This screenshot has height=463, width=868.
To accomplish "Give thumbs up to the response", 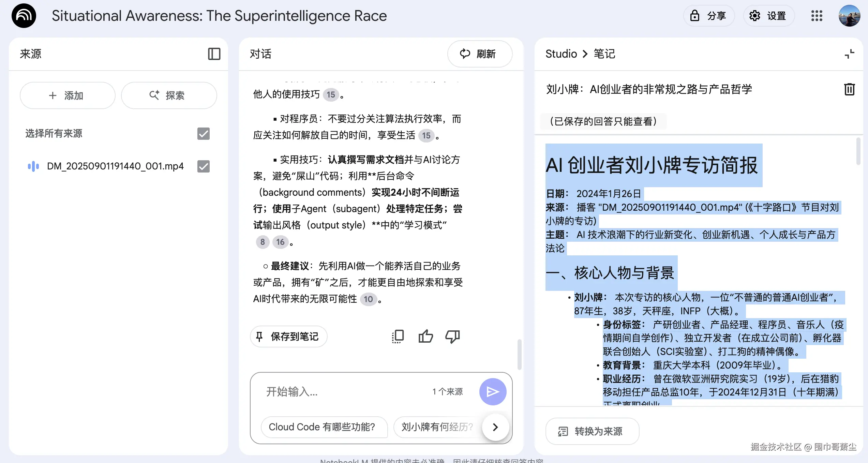I will point(425,337).
